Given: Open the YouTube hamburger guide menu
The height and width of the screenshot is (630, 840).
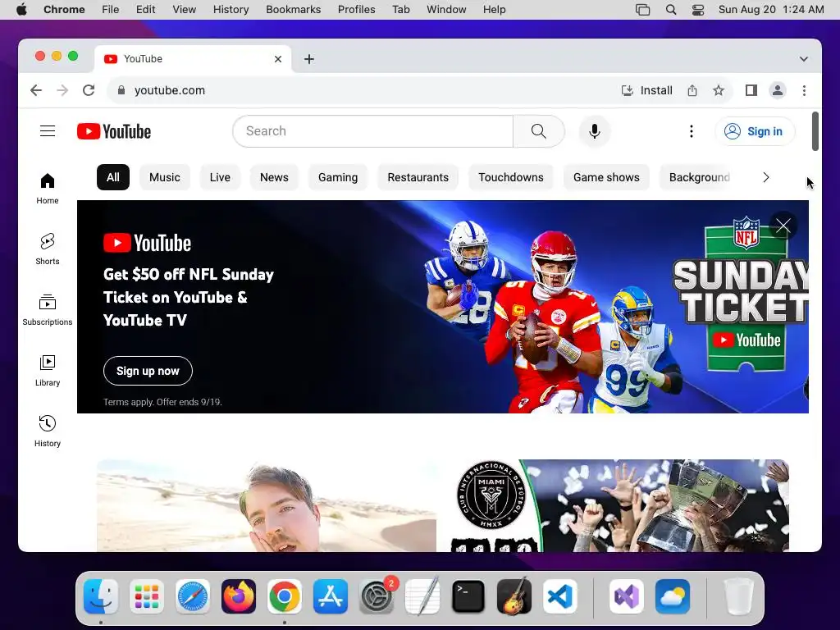Looking at the screenshot, I should (x=48, y=131).
